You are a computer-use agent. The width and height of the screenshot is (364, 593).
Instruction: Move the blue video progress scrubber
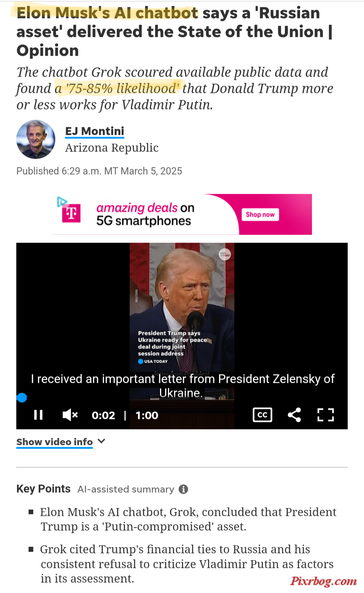(22, 398)
